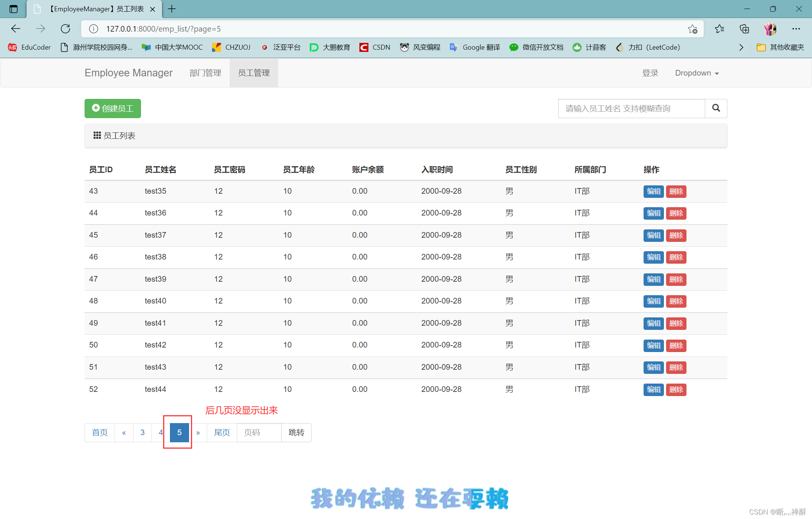Click the 页码 page number input field
This screenshot has width=812, height=519.
(259, 432)
